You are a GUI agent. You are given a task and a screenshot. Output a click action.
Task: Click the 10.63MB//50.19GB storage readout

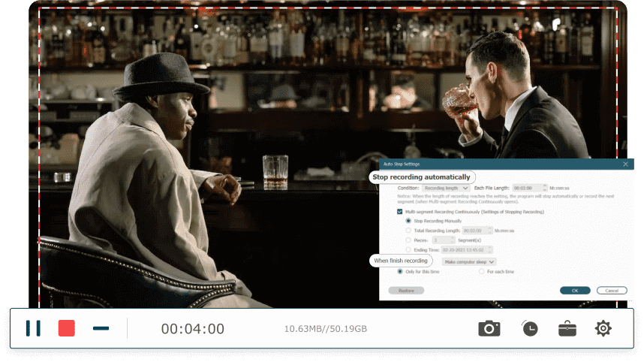pyautogui.click(x=326, y=329)
